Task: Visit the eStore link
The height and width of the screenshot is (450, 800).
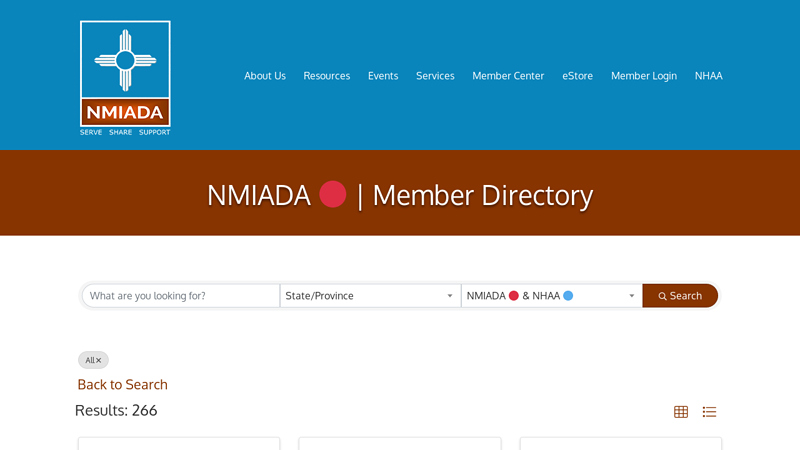Action: pos(577,76)
